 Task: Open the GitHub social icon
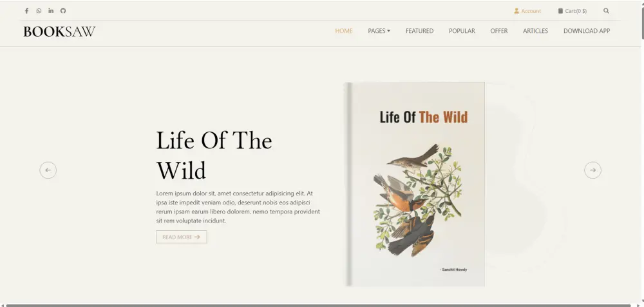pyautogui.click(x=63, y=11)
